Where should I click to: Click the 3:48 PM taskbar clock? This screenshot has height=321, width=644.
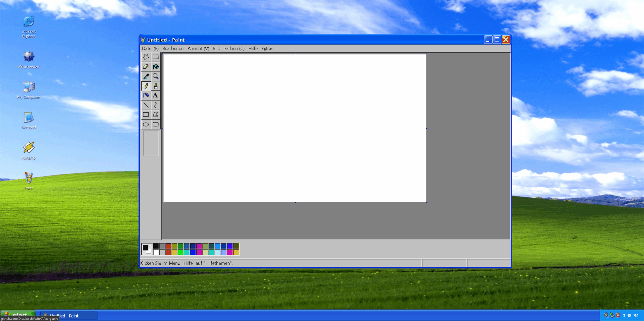(630, 316)
